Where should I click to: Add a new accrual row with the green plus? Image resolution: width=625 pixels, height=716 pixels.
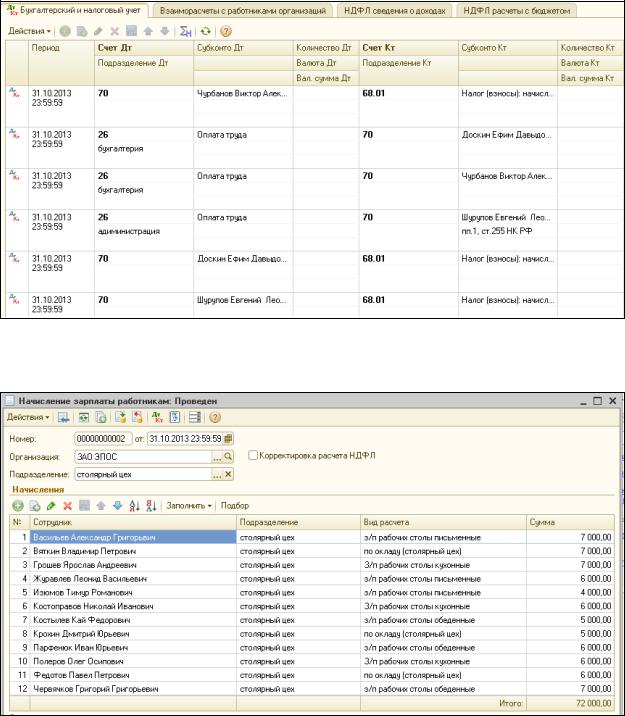point(18,506)
